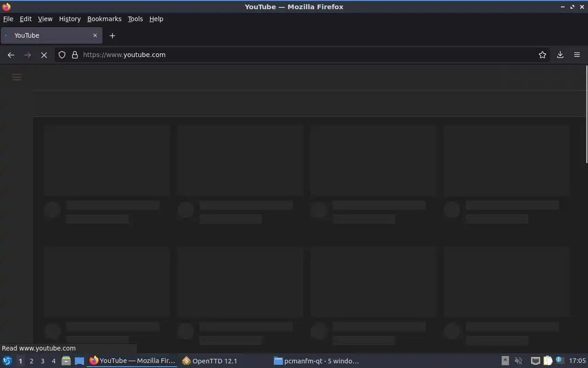Image resolution: width=588 pixels, height=368 pixels.
Task: Launch file manager from taskbar
Action: pyautogui.click(x=66, y=361)
